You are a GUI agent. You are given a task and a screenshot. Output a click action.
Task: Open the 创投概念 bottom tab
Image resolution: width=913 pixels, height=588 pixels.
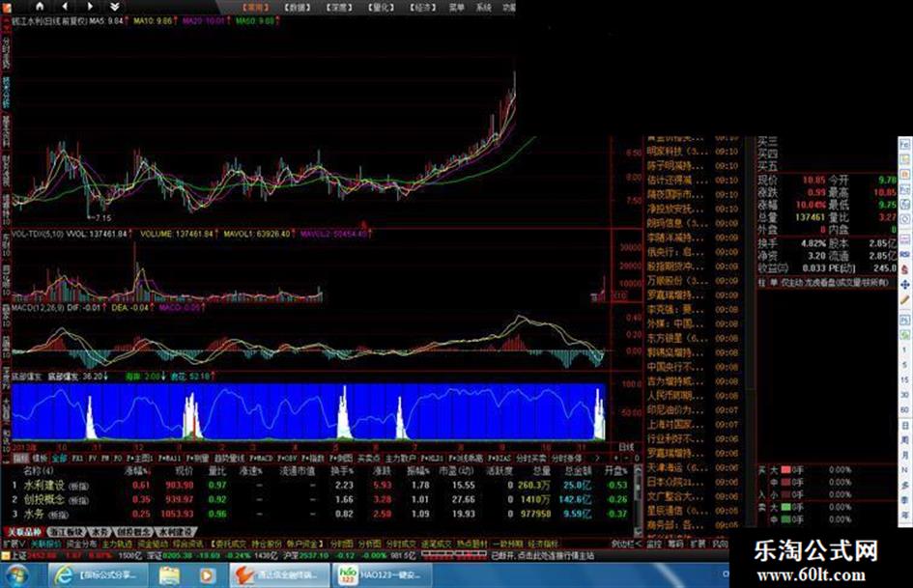134,532
